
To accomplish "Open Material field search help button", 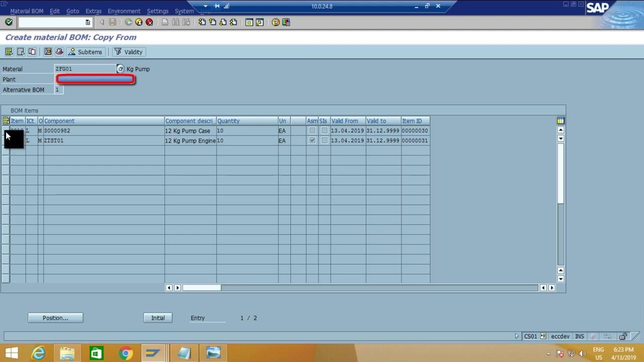I will click(120, 69).
